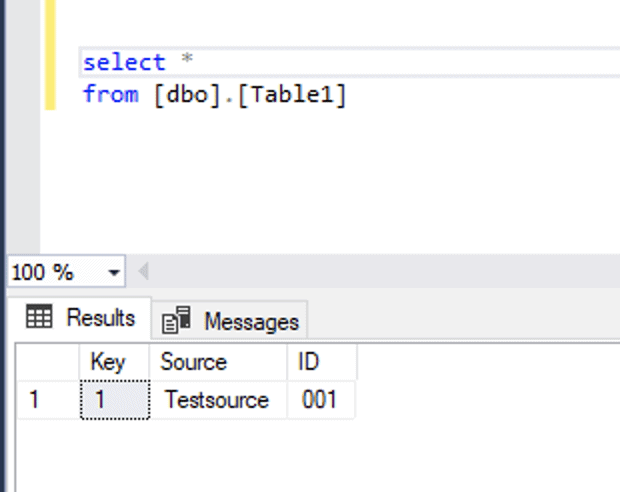Select the Testsource cell
The width and height of the screenshot is (620, 492).
217,400
